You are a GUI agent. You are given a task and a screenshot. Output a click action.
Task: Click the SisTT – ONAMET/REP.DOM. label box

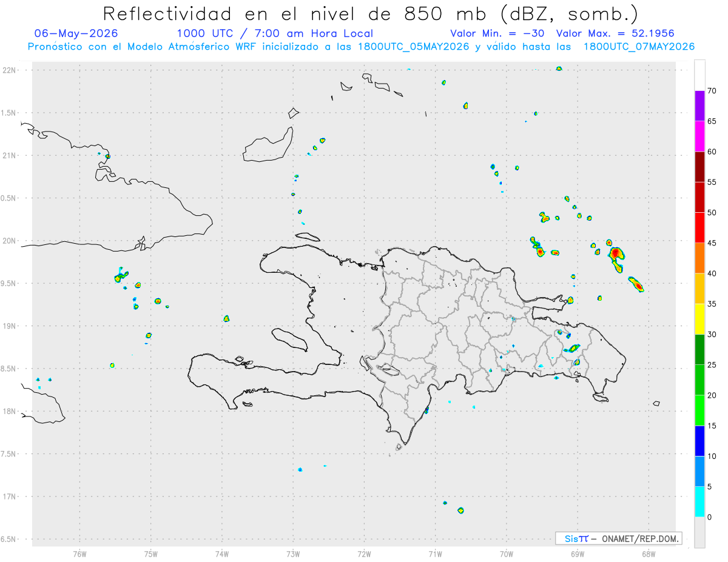618,538
